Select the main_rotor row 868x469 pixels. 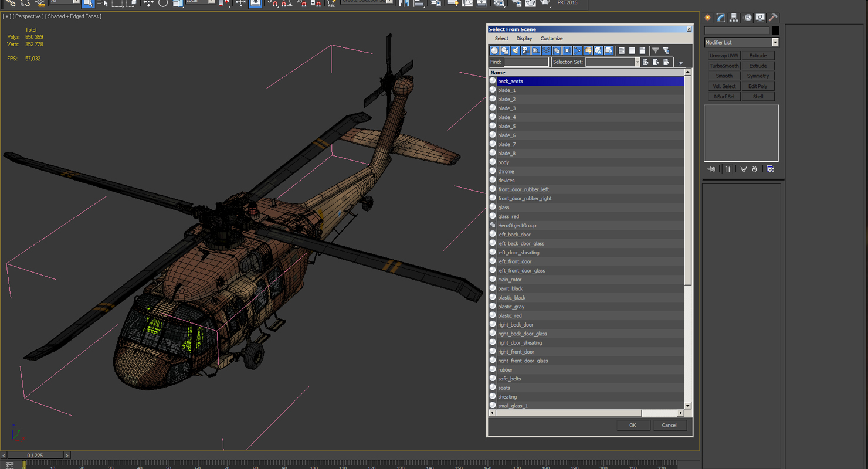[586, 280]
